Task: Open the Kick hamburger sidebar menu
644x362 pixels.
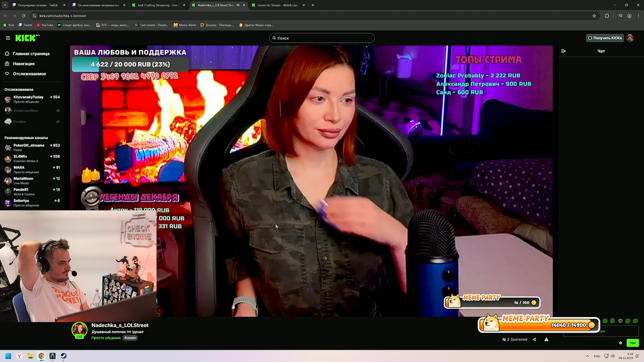Action: [8, 38]
